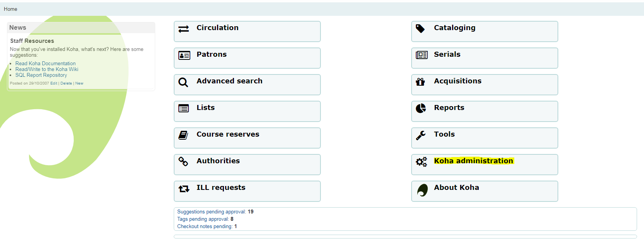The image size is (644, 247).
Task: Click the Koha administration gears icon
Action: point(422,162)
